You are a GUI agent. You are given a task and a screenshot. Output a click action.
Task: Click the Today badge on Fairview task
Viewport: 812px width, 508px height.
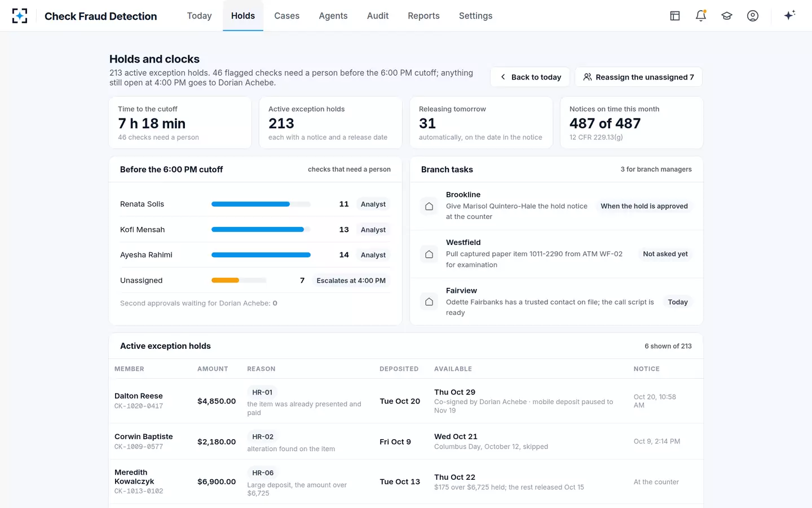pyautogui.click(x=678, y=302)
